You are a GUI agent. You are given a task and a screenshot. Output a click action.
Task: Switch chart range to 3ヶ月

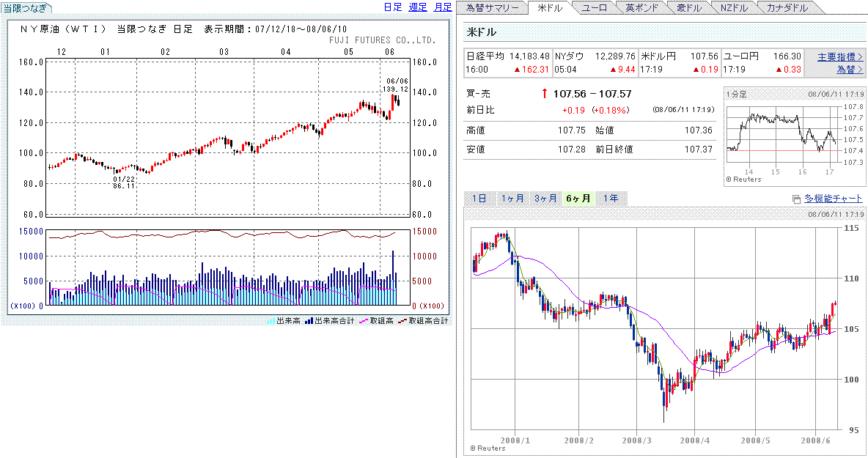coord(545,199)
